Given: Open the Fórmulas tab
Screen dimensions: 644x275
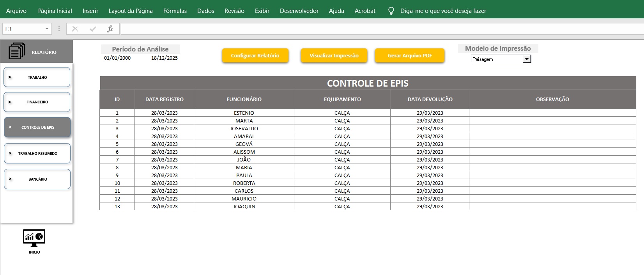Looking at the screenshot, I should click(x=175, y=11).
